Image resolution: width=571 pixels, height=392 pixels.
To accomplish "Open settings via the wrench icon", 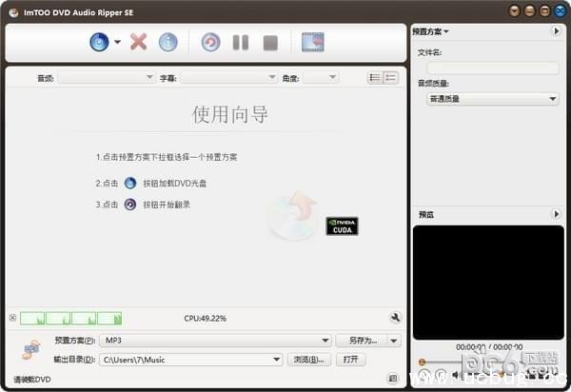I will [x=395, y=318].
